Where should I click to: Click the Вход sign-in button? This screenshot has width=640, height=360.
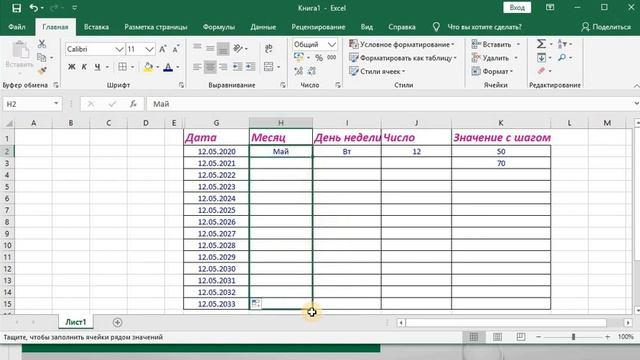point(517,8)
